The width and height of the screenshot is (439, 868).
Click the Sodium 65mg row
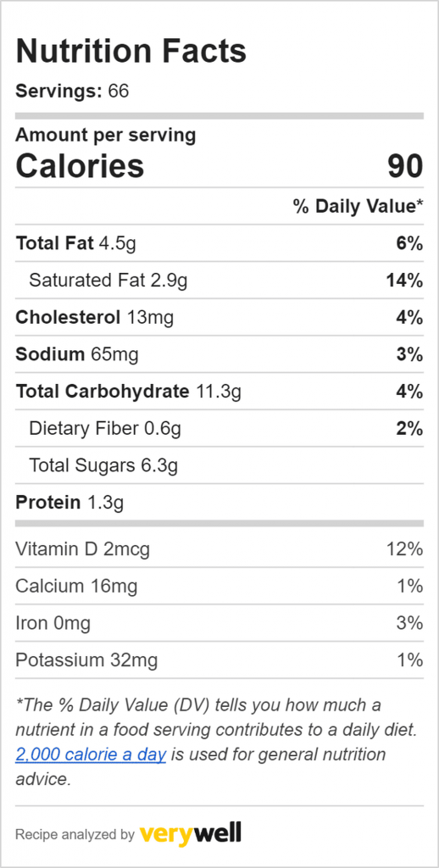219,354
